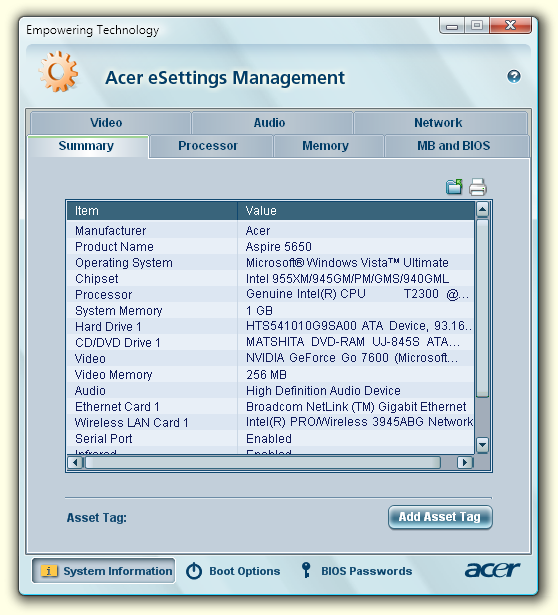Click the Item column header
The height and width of the screenshot is (615, 558).
coord(152,211)
